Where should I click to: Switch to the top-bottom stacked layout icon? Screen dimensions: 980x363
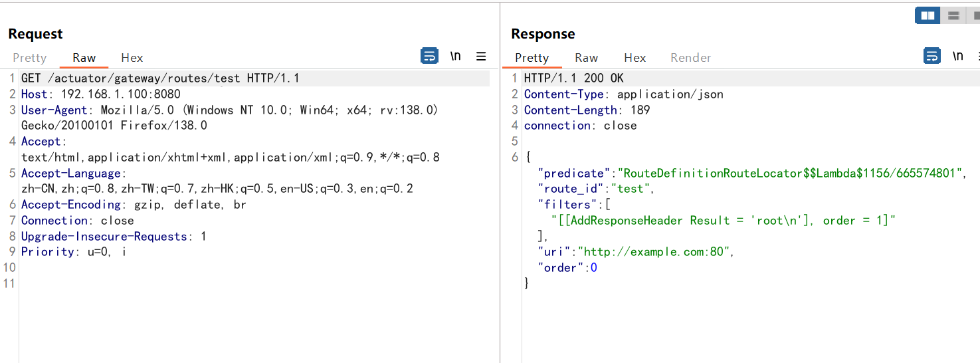click(953, 15)
